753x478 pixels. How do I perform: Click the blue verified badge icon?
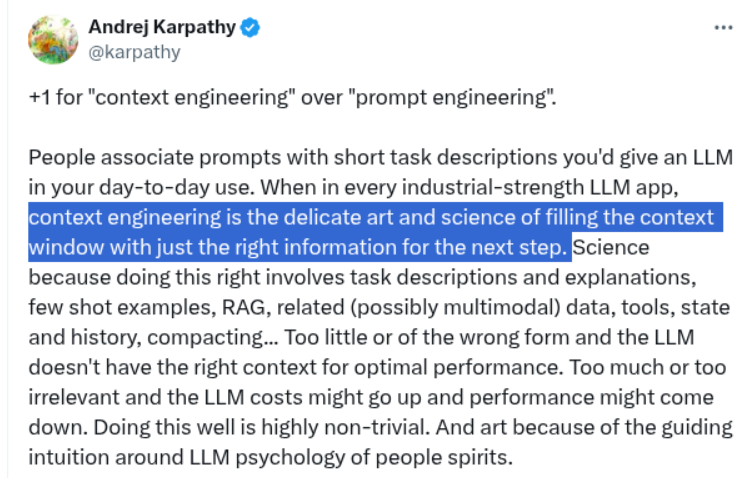coord(251,28)
